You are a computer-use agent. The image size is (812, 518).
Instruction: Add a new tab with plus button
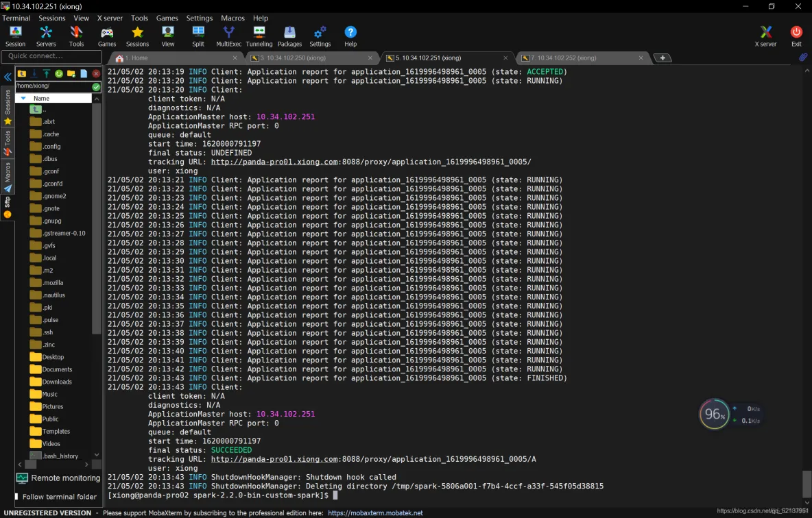point(662,58)
